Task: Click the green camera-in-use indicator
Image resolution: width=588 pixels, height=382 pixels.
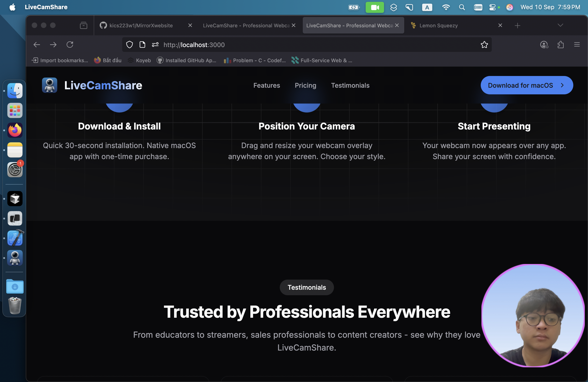Action: click(375, 7)
